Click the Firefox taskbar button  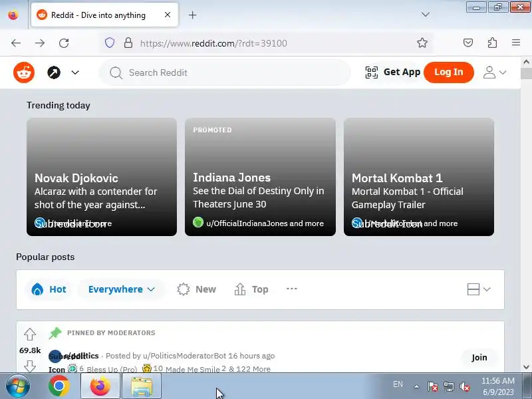click(100, 386)
